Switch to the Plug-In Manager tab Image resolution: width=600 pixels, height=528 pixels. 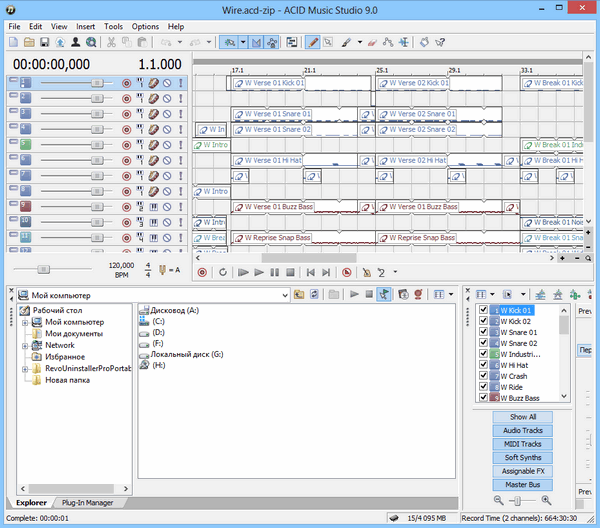click(86, 502)
